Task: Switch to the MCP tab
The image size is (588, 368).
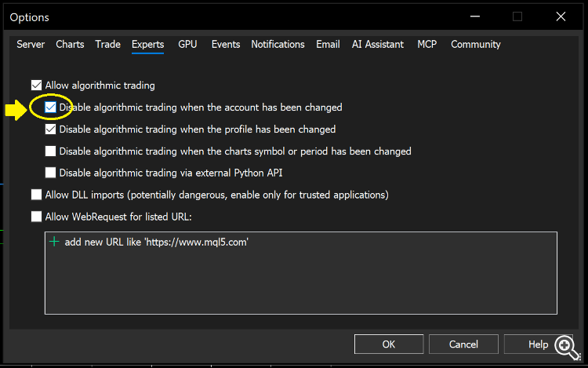Action: click(x=426, y=44)
